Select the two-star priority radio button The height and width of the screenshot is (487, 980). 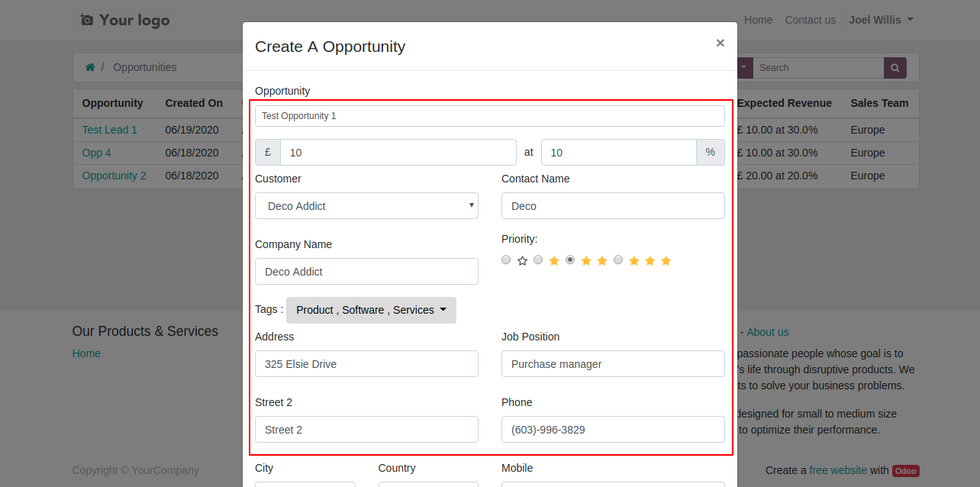coord(570,260)
